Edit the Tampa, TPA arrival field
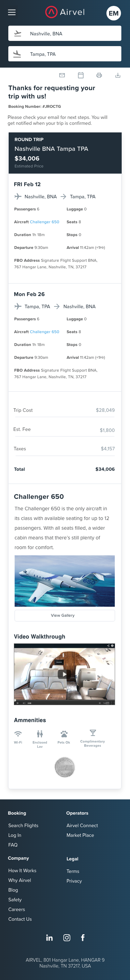130x980 pixels. [65, 54]
